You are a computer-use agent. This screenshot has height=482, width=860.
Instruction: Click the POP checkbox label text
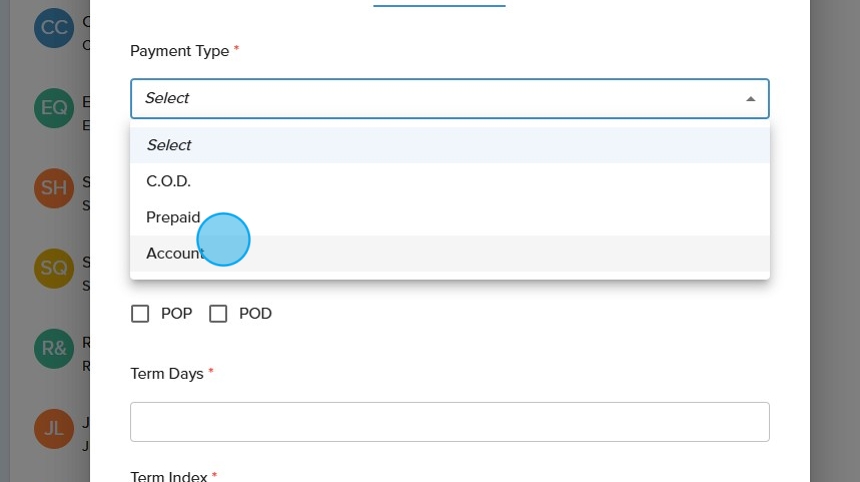tap(176, 314)
